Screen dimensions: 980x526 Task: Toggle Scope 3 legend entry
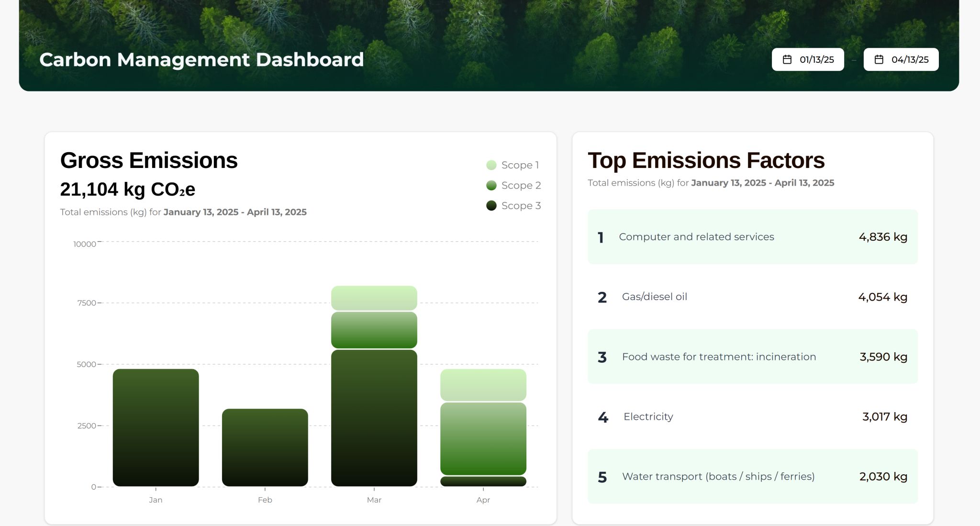click(520, 206)
